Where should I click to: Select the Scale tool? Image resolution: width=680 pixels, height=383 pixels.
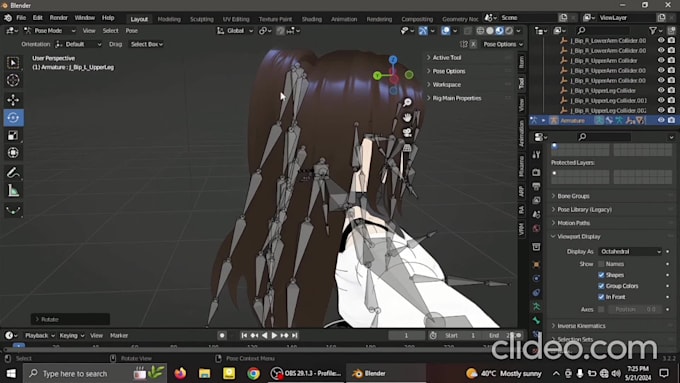click(x=13, y=135)
